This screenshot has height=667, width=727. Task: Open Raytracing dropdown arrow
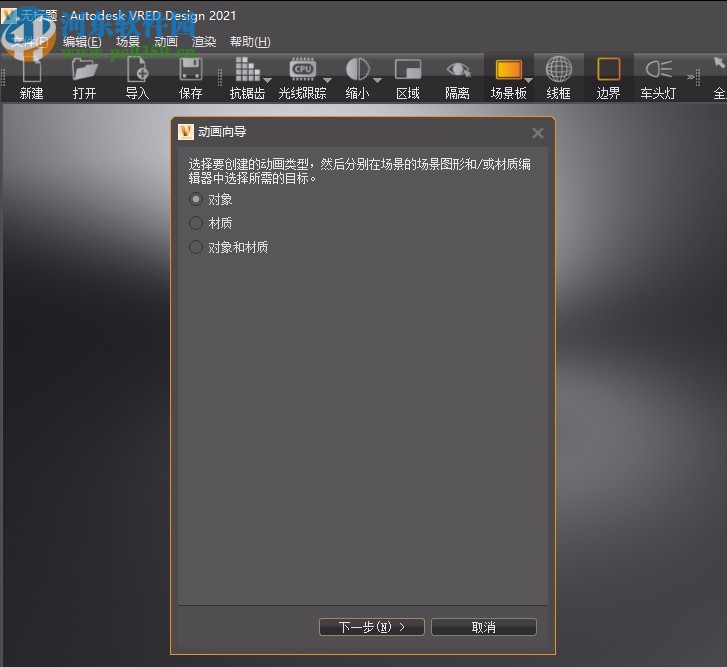pyautogui.click(x=327, y=80)
